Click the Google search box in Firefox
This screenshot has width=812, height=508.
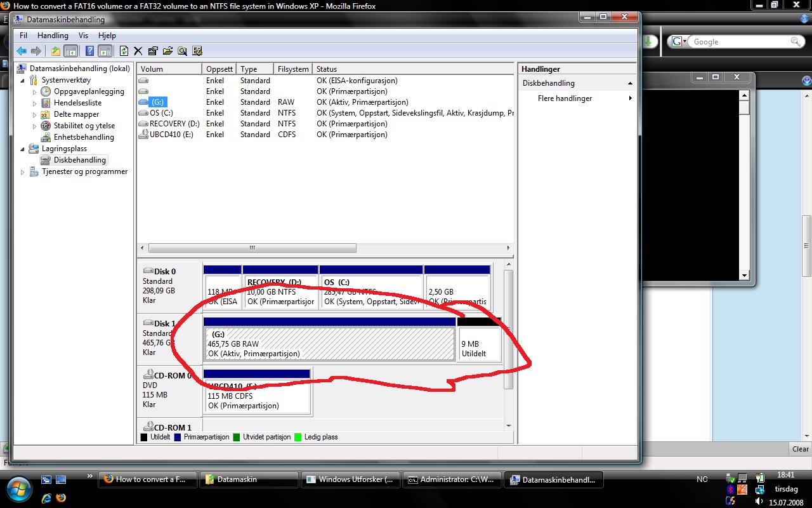click(x=738, y=42)
